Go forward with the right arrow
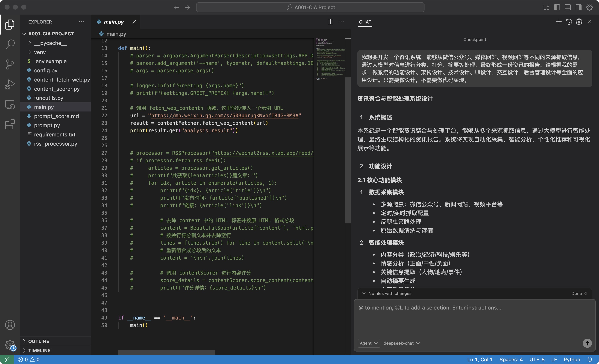Image resolution: width=599 pixels, height=364 pixels. (187, 7)
